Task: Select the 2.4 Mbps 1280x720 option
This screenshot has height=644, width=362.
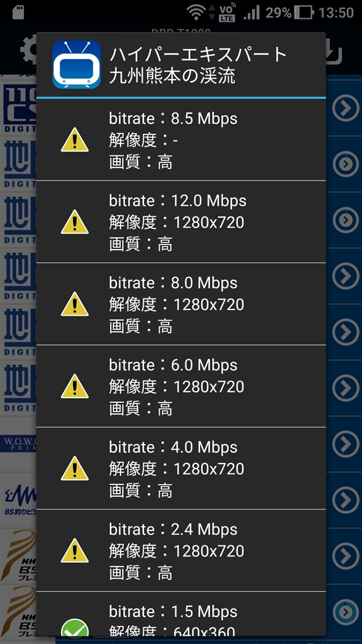Action: click(181, 550)
